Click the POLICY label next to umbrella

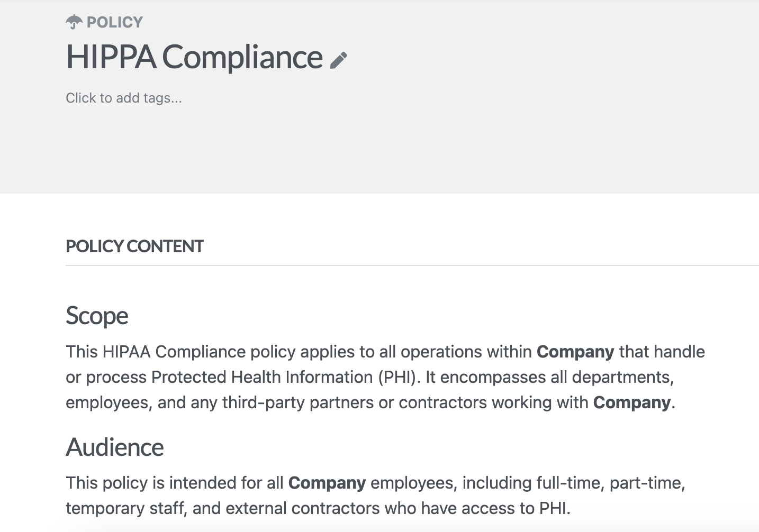pos(115,22)
